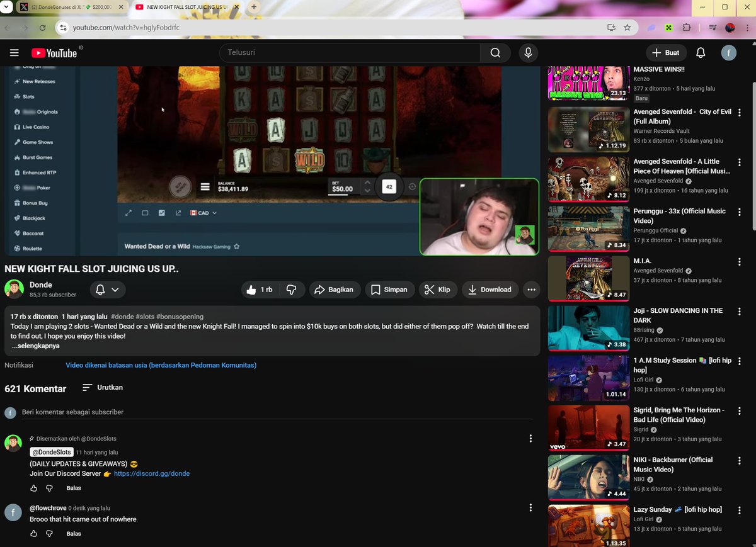This screenshot has height=547, width=756.
Task: Open Donde channel avatar below the title
Action: click(x=14, y=289)
